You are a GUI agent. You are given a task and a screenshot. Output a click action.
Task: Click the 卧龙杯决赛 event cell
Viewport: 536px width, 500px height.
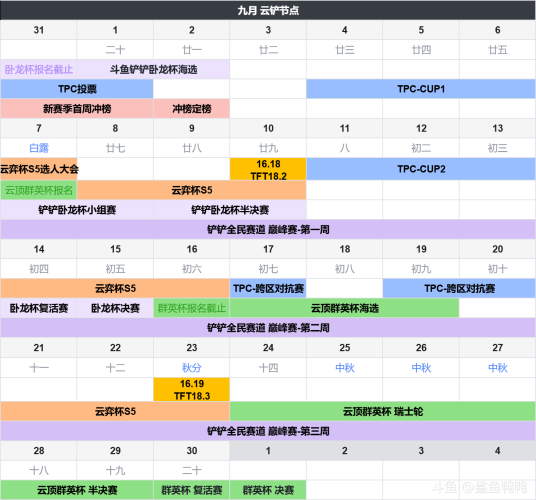click(115, 308)
